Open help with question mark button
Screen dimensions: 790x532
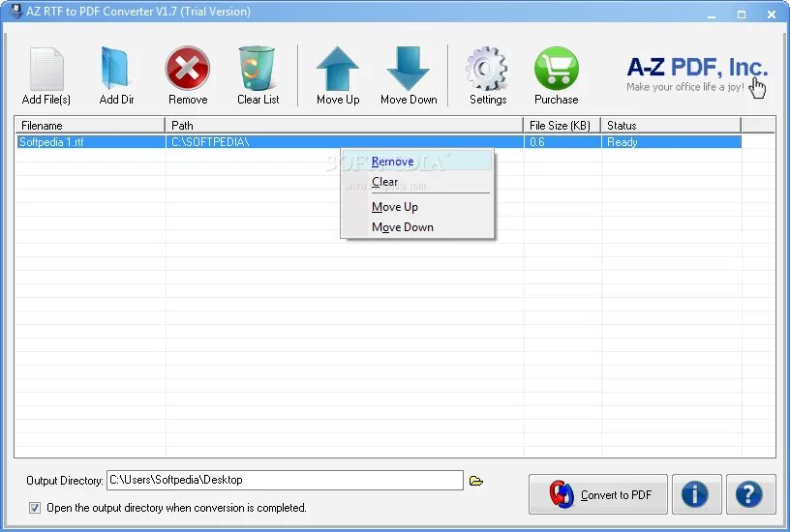pyautogui.click(x=750, y=494)
